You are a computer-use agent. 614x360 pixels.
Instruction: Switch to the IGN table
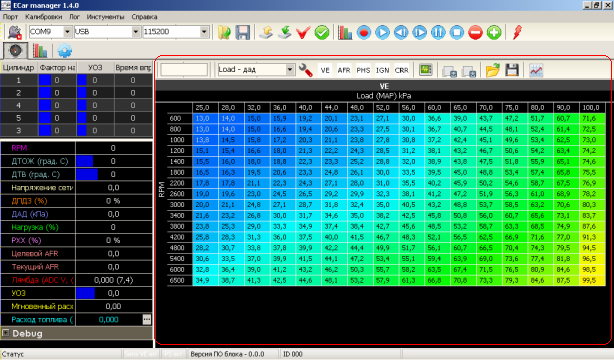point(382,70)
